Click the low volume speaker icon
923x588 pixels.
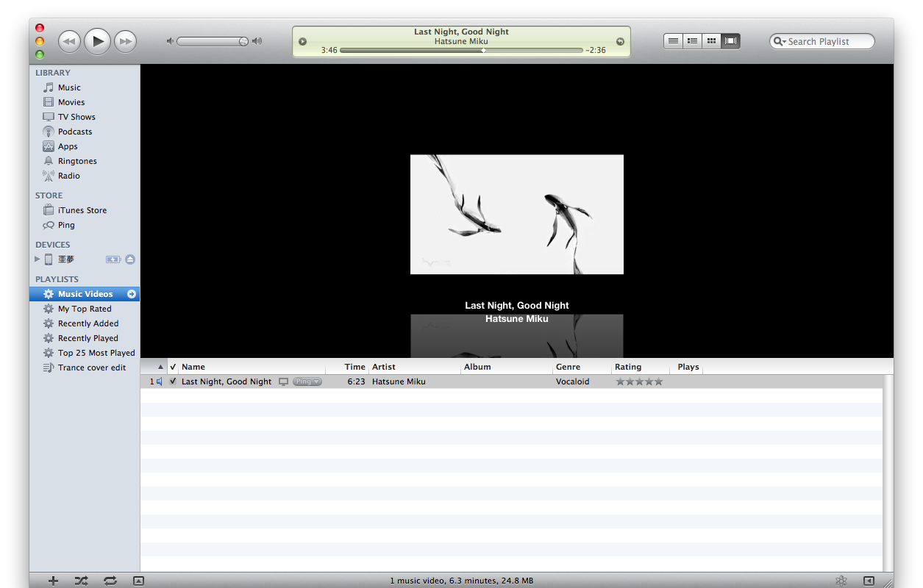tap(170, 41)
